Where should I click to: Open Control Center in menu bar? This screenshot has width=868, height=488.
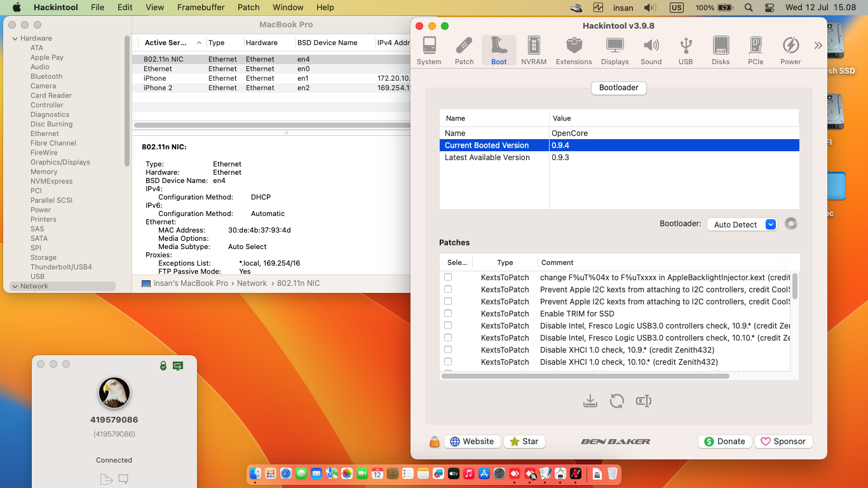pos(770,8)
